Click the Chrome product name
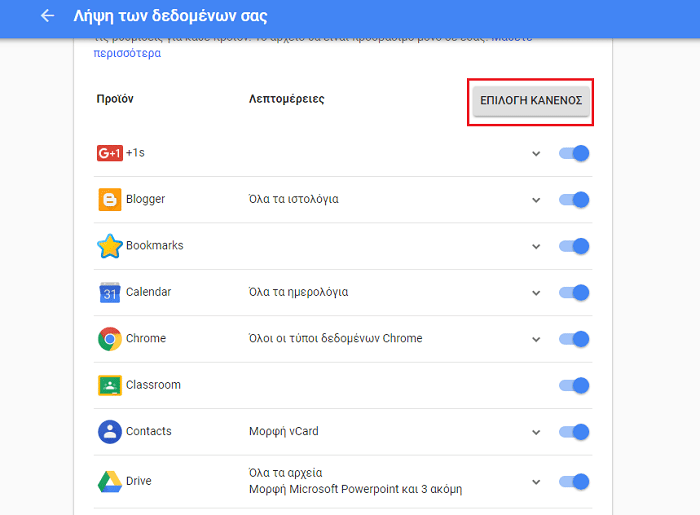 146,338
